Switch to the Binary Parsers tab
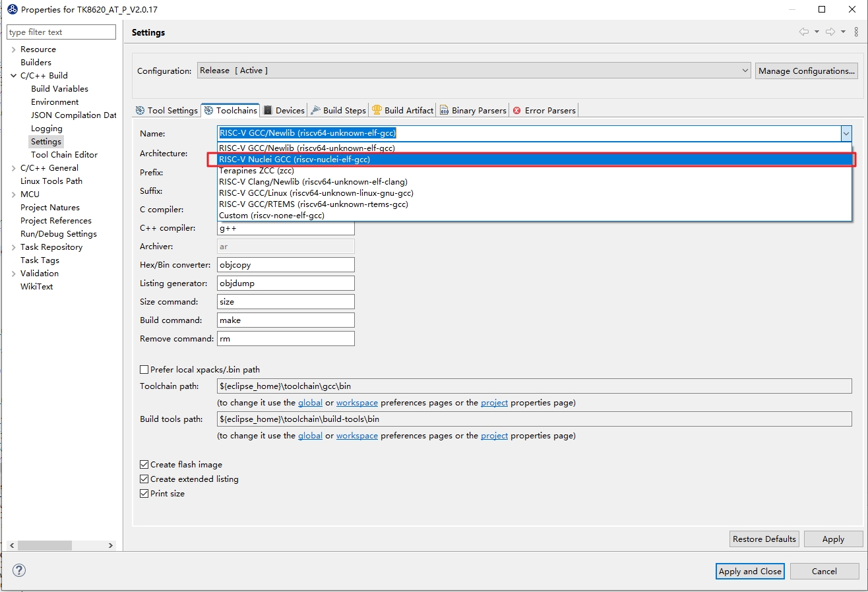The width and height of the screenshot is (868, 592). click(473, 110)
